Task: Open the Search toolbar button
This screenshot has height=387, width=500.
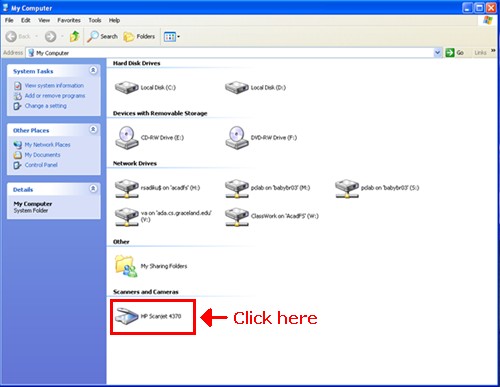Action: tap(102, 36)
